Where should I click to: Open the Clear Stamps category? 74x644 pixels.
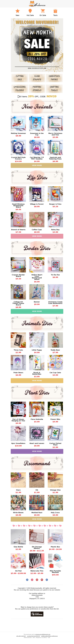point(37,78)
